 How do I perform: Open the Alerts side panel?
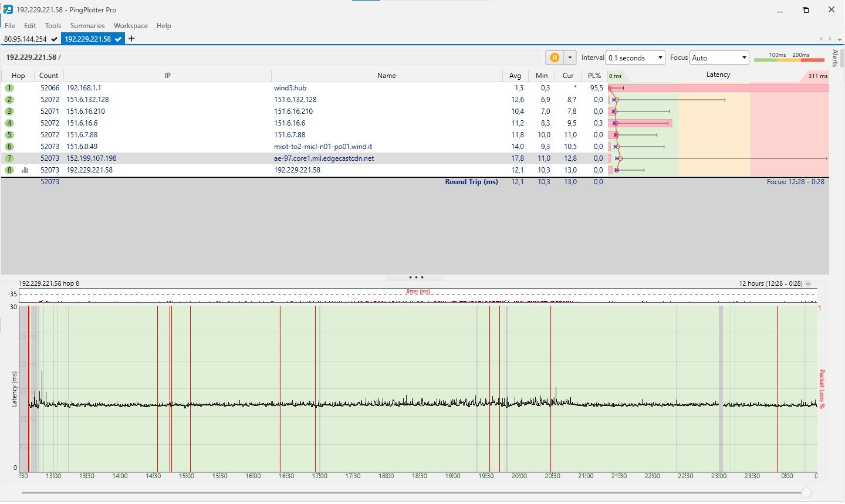pos(835,58)
